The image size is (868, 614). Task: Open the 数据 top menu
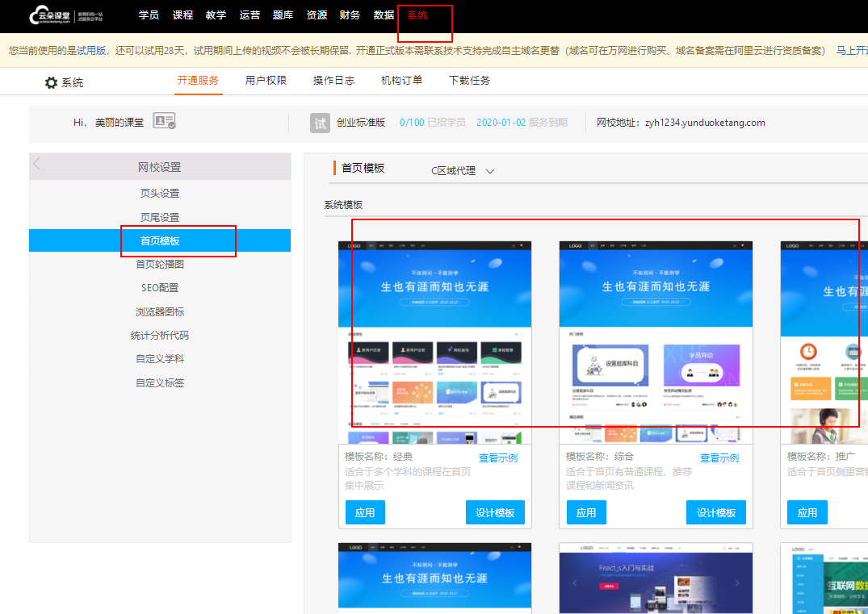[384, 15]
